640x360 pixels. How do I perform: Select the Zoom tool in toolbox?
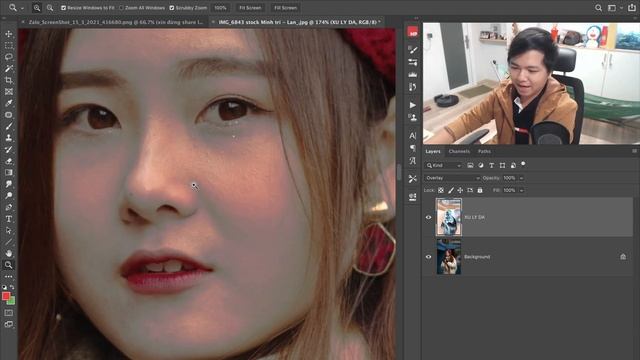tap(9, 265)
